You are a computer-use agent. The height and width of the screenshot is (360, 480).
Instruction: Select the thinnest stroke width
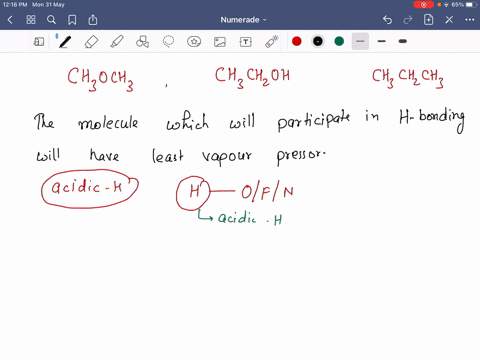[360, 41]
